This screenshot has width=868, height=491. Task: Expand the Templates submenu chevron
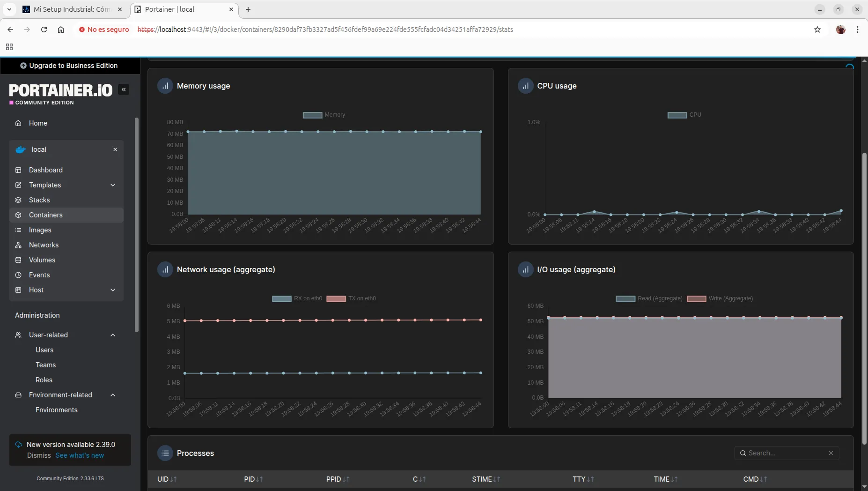tap(113, 185)
